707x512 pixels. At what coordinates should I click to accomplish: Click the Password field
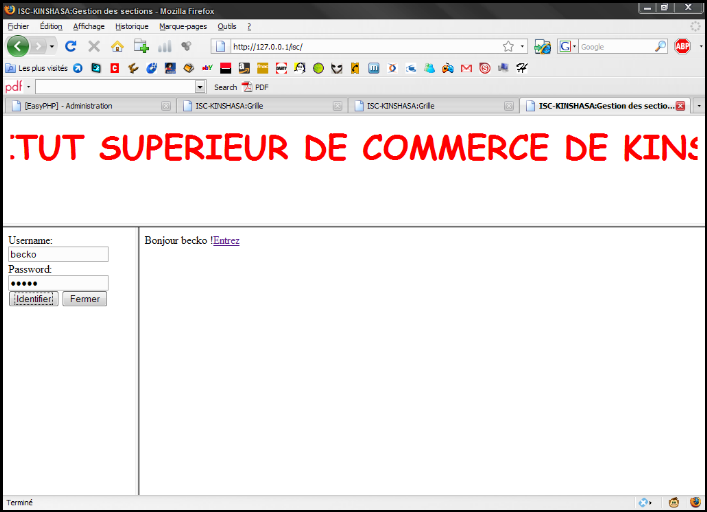(58, 283)
